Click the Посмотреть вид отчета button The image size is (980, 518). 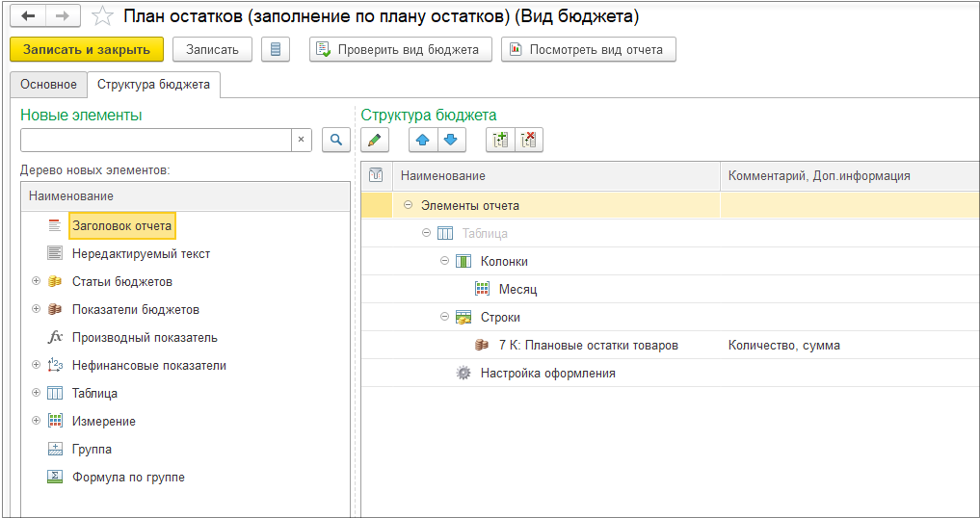588,49
